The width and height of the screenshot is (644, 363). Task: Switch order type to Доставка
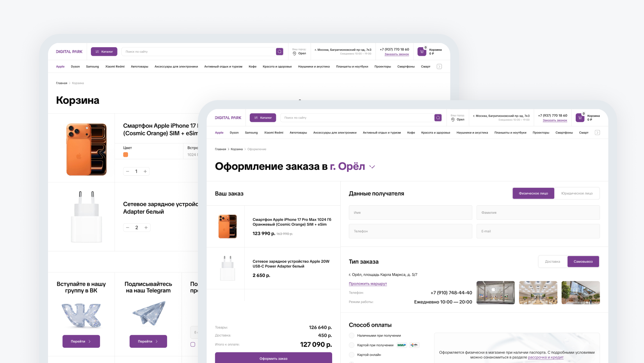pos(552,262)
